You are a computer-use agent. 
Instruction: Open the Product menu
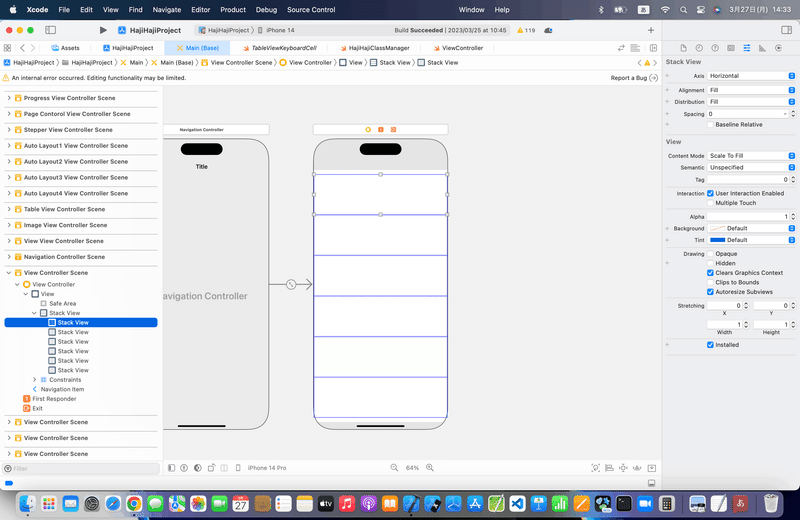pyautogui.click(x=233, y=10)
